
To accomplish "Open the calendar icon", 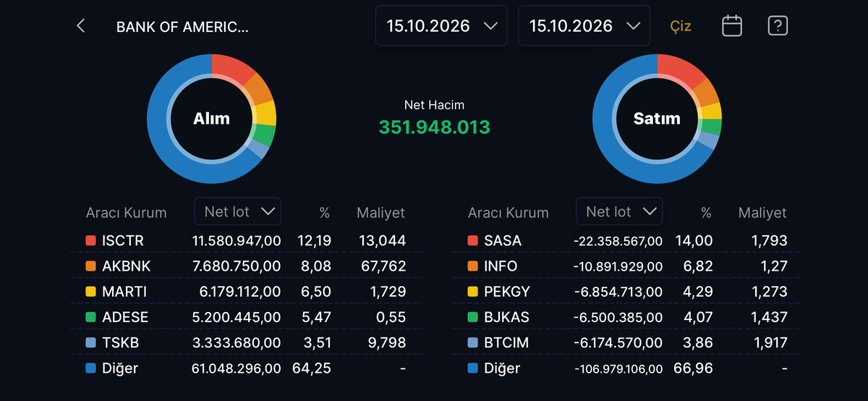I will click(732, 26).
